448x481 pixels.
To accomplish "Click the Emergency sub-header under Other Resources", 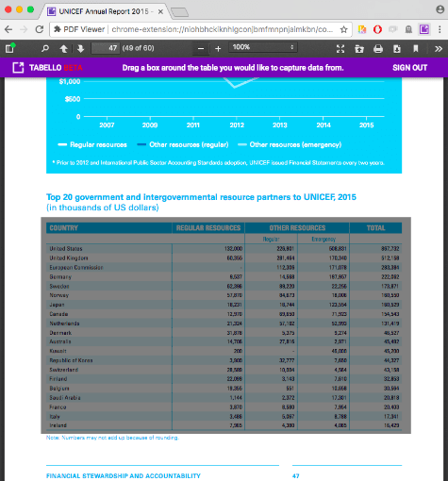I will (x=324, y=239).
